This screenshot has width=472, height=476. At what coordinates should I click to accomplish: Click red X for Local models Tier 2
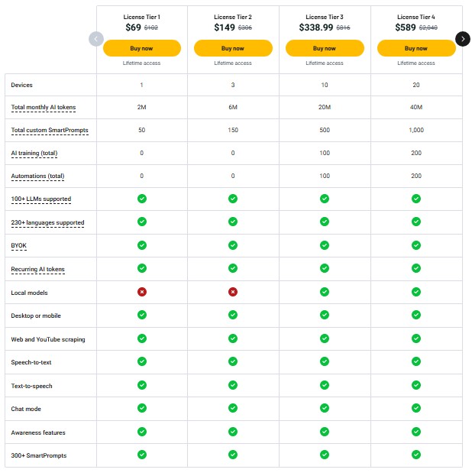(233, 292)
